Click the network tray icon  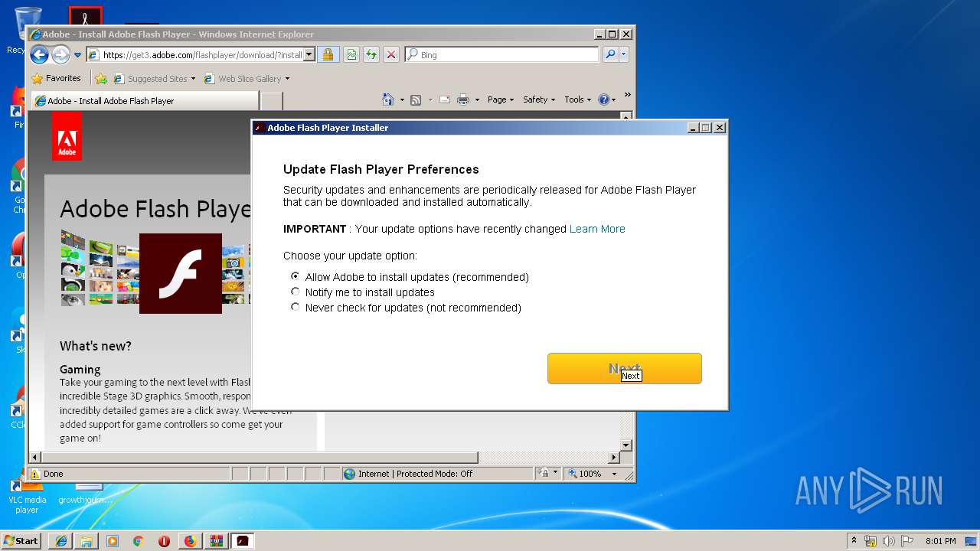[871, 541]
